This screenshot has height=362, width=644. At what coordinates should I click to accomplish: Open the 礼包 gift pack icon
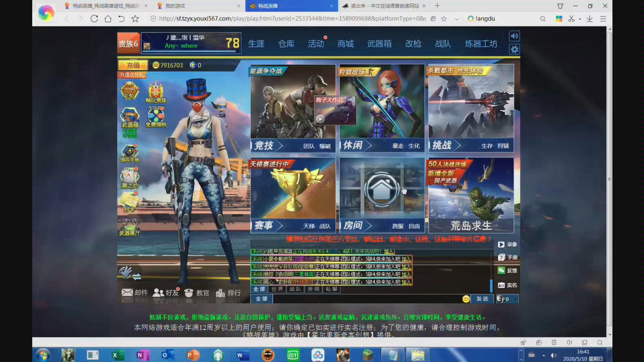pyautogui.click(x=130, y=91)
